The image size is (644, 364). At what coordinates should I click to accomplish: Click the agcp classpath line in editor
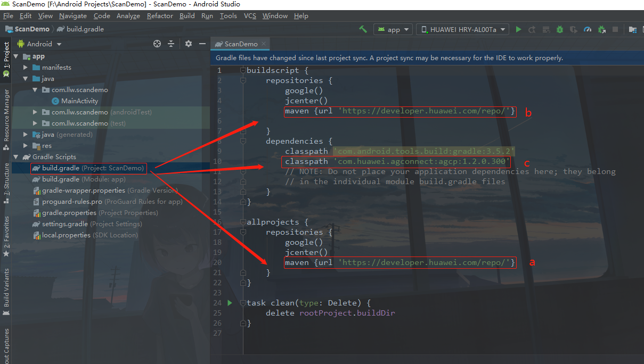tap(397, 161)
